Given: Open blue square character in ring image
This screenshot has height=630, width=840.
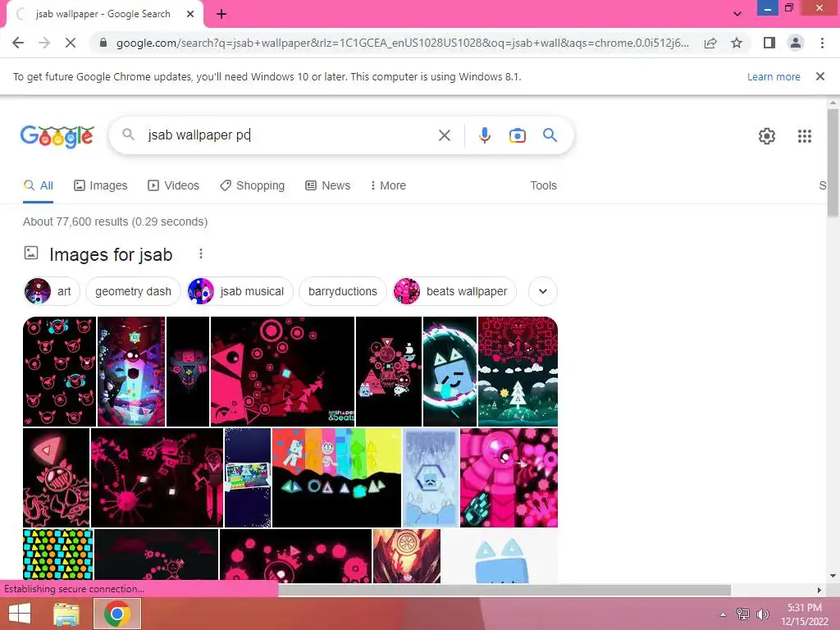Looking at the screenshot, I should [x=450, y=372].
